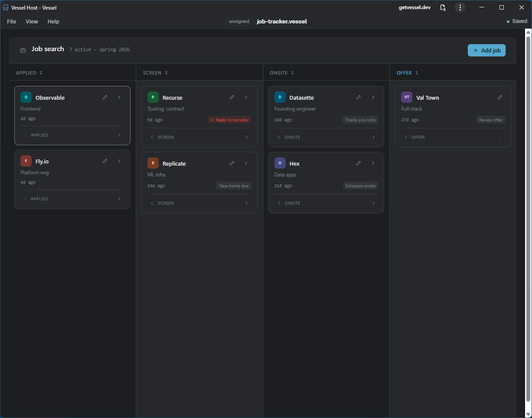Image resolution: width=532 pixels, height=418 pixels.
Task: Click the Observable 'O' avatar
Action: [x=26, y=97]
